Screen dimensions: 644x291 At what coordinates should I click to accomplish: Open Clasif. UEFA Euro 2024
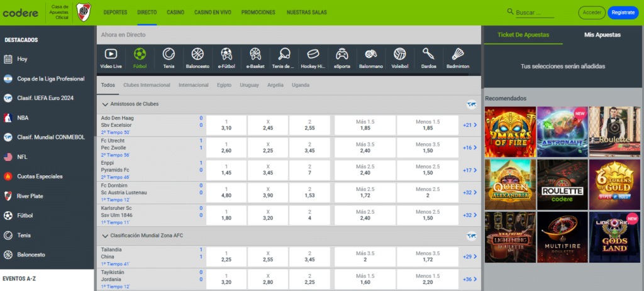click(47, 98)
